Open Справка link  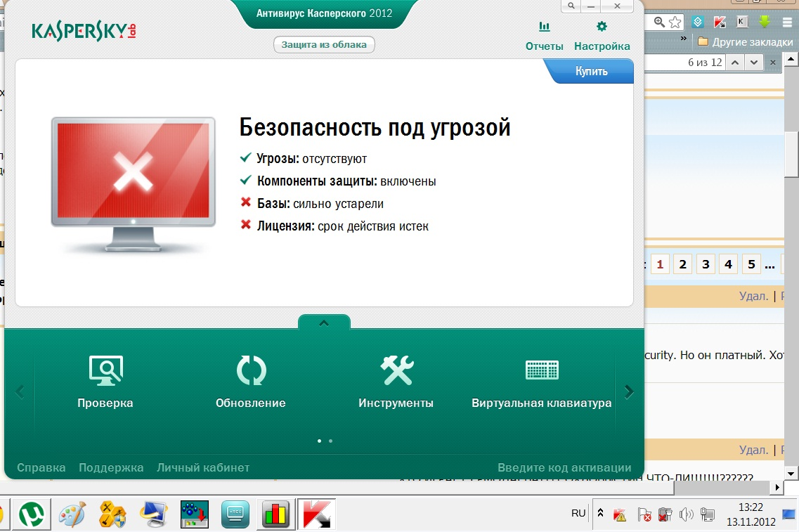(41, 467)
